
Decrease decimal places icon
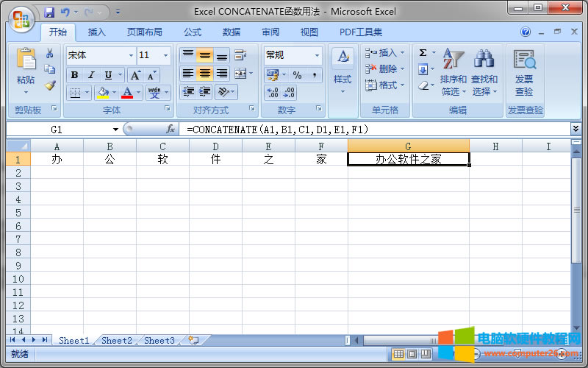click(289, 93)
